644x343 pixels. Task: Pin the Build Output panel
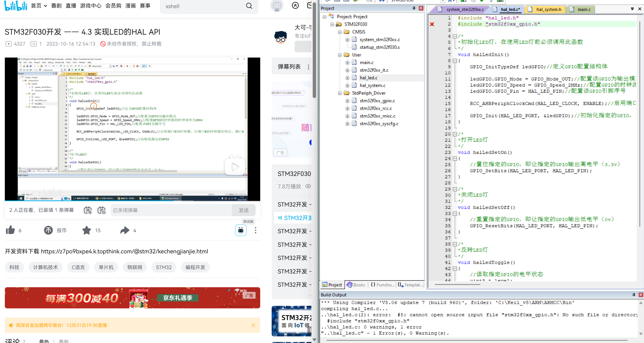coord(634,295)
